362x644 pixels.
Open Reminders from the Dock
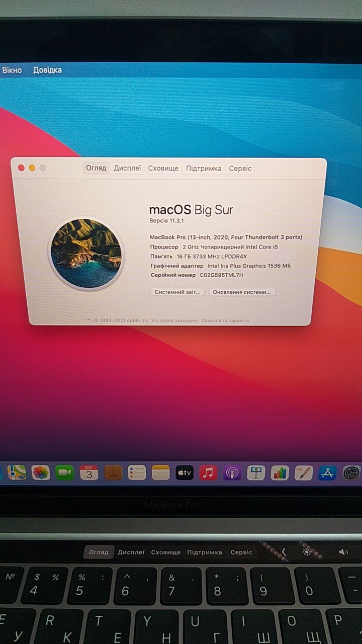(x=137, y=472)
